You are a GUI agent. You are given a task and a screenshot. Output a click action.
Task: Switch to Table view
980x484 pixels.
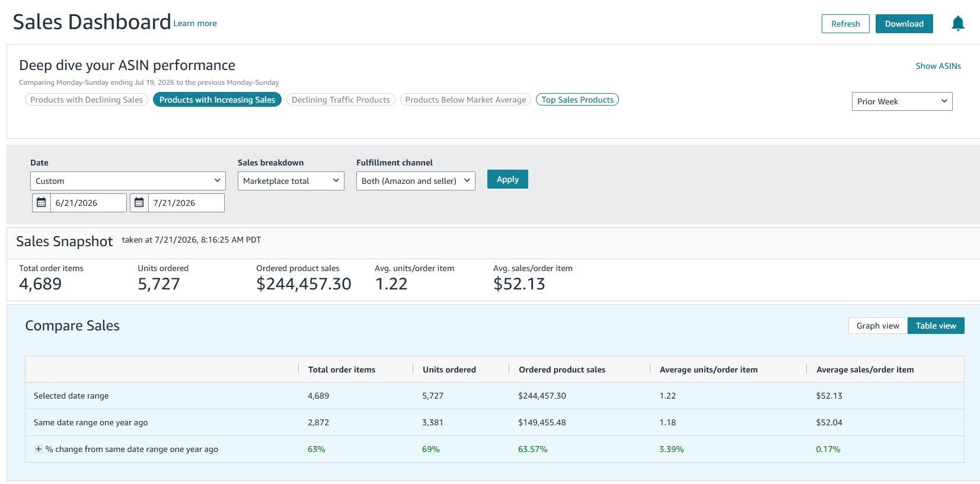[936, 326]
